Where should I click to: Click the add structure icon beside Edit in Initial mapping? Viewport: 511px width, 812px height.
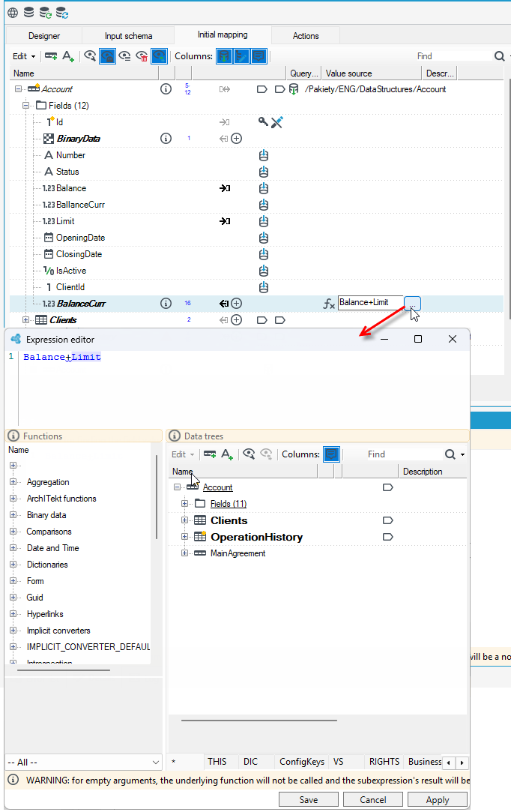(51, 56)
